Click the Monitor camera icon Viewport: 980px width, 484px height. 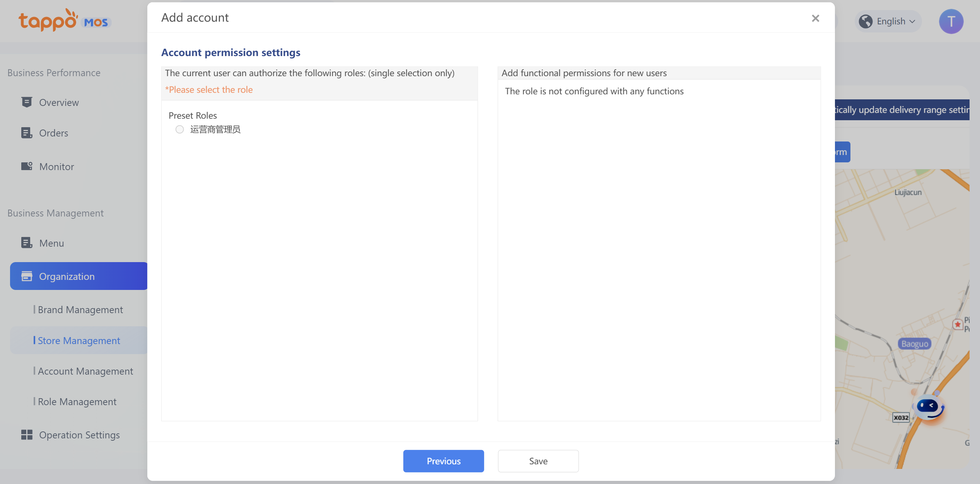(x=27, y=166)
